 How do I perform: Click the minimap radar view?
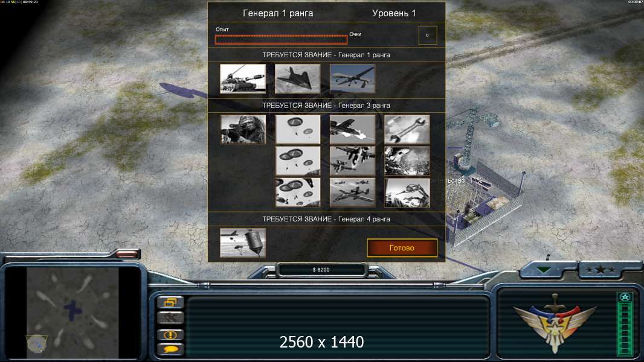click(x=72, y=313)
